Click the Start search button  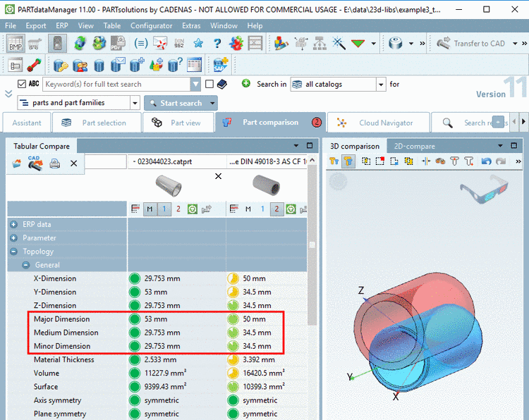[176, 103]
